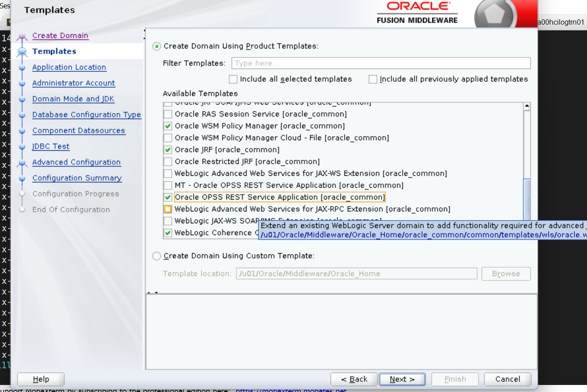Image resolution: width=587 pixels, height=392 pixels.
Task: Open the Administrator Account step
Action: coord(73,83)
